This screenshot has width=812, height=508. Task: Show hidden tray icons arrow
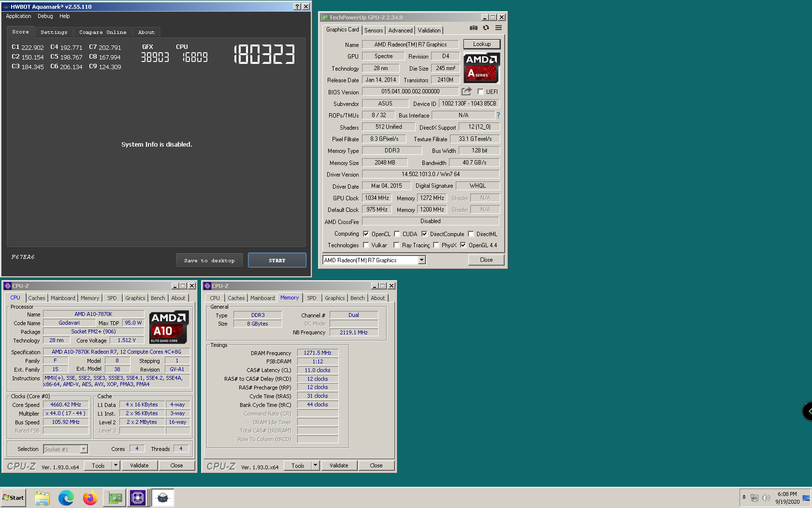[x=744, y=497]
